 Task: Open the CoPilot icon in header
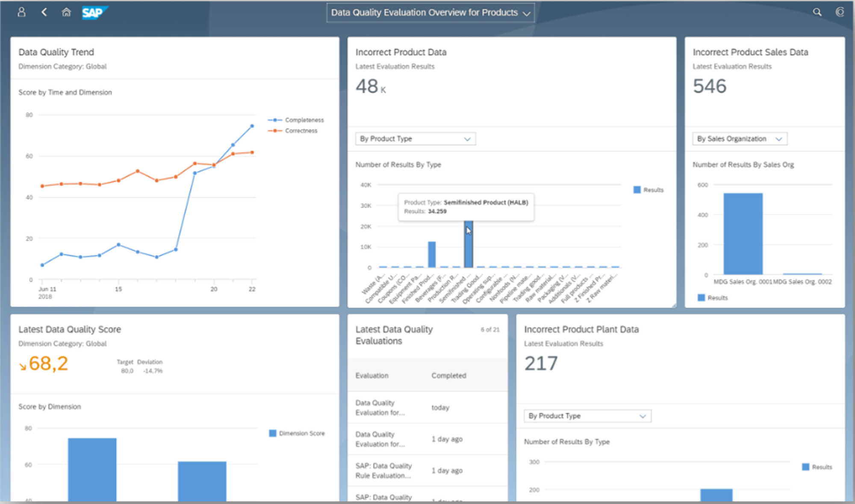click(x=840, y=12)
